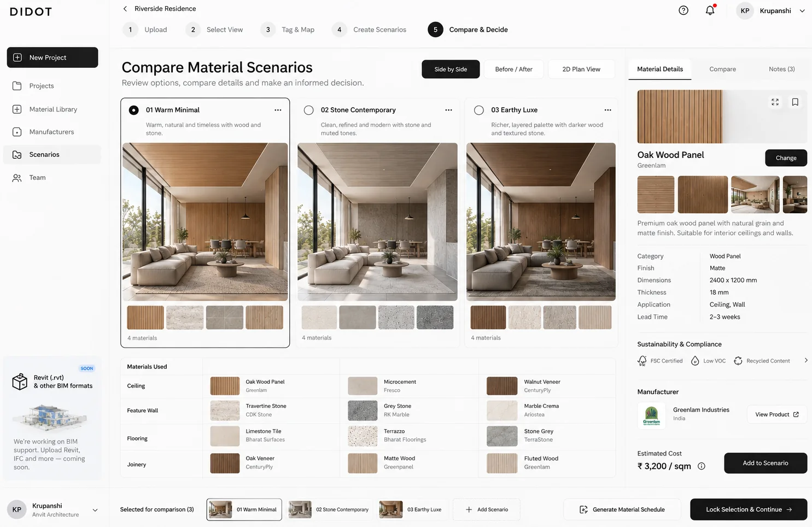Expand the Anvit Architecture profile chevron
The width and height of the screenshot is (812, 527).
[x=95, y=510]
